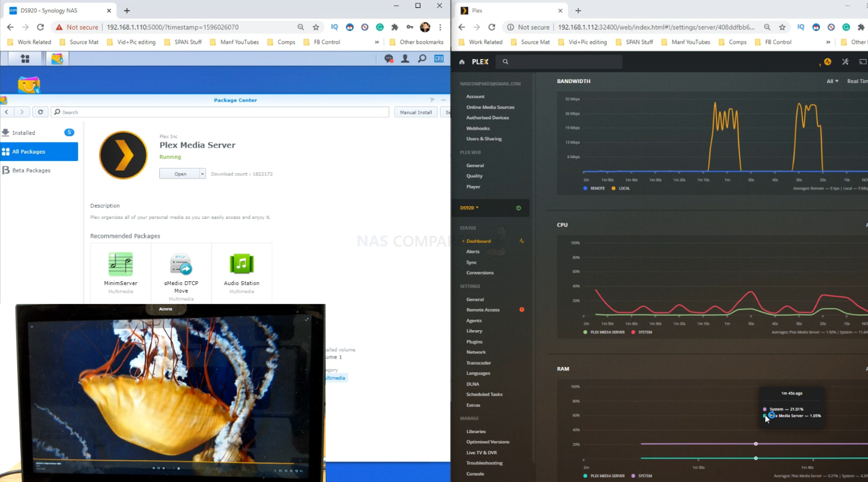Expand more bookmarks in Synology window
The image size is (868, 482).
pos(377,42)
